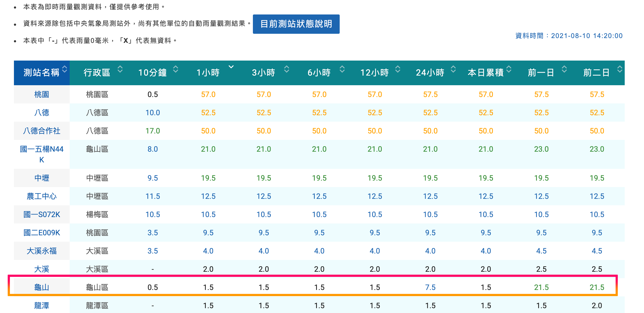644x313 pixels.
Task: Open 大溪永福 station link
Action: [x=42, y=251]
